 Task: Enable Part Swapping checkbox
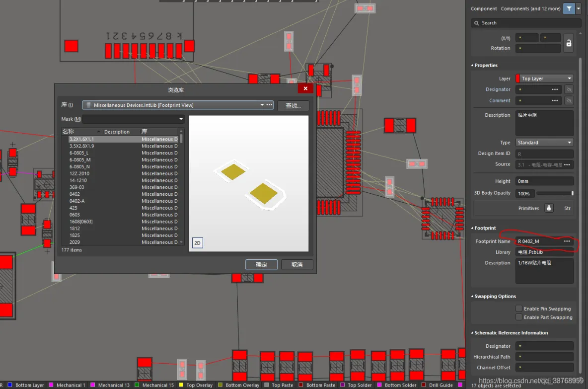(519, 317)
